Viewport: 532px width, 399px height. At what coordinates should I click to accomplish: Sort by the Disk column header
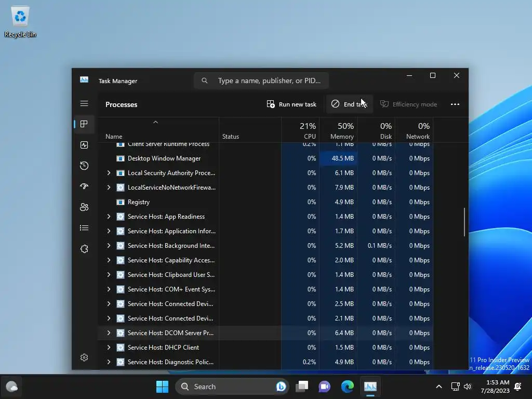[x=376, y=130]
